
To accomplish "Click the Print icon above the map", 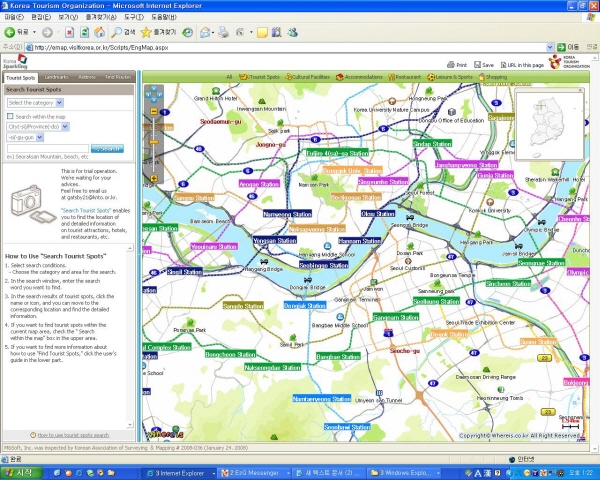I will tap(450, 64).
